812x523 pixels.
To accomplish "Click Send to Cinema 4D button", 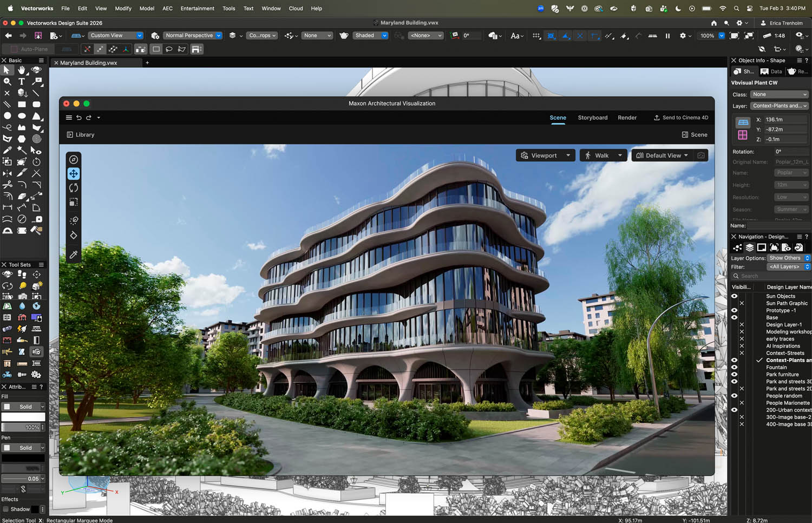I will coord(681,117).
